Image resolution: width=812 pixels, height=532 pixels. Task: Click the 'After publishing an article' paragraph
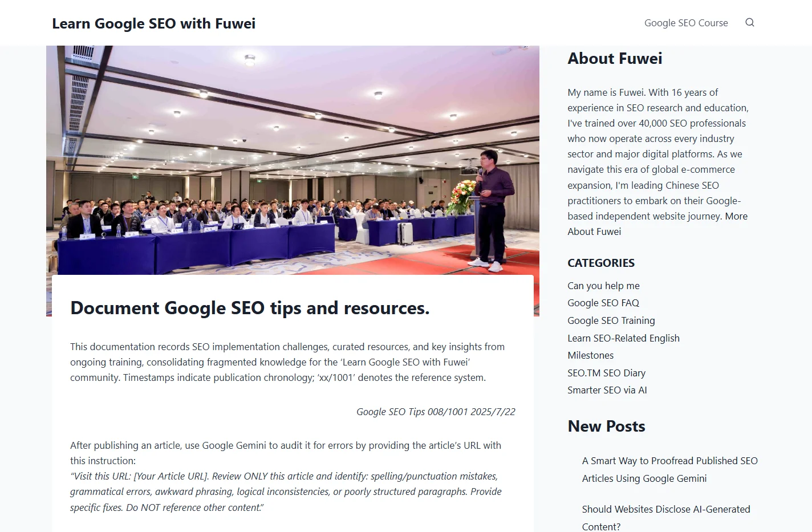(286, 453)
